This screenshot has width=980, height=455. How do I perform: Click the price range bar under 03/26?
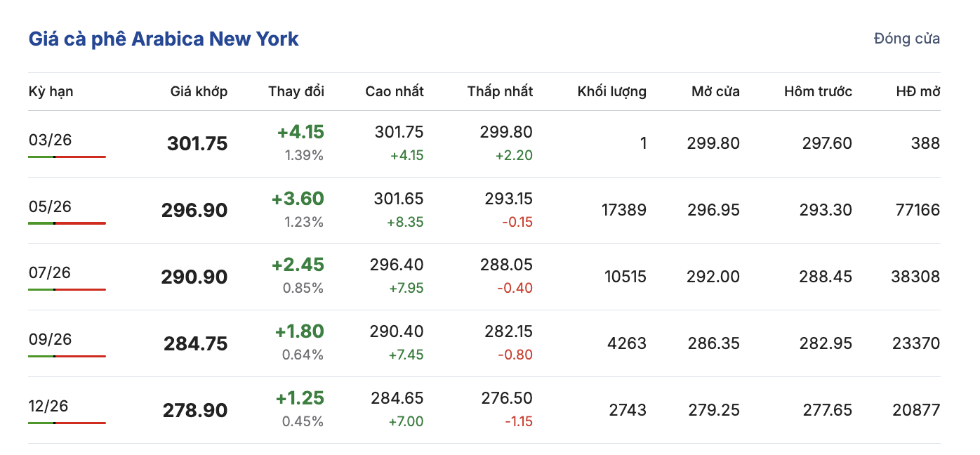[67, 157]
